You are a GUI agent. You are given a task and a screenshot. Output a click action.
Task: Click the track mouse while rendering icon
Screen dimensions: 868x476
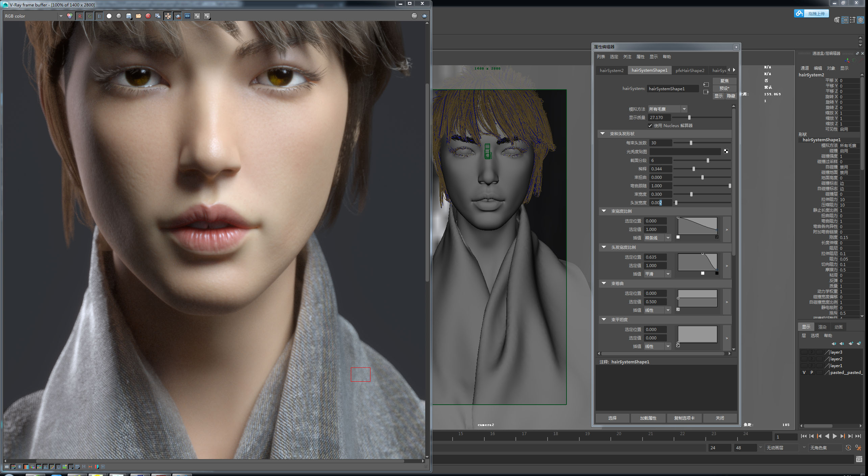coord(168,16)
